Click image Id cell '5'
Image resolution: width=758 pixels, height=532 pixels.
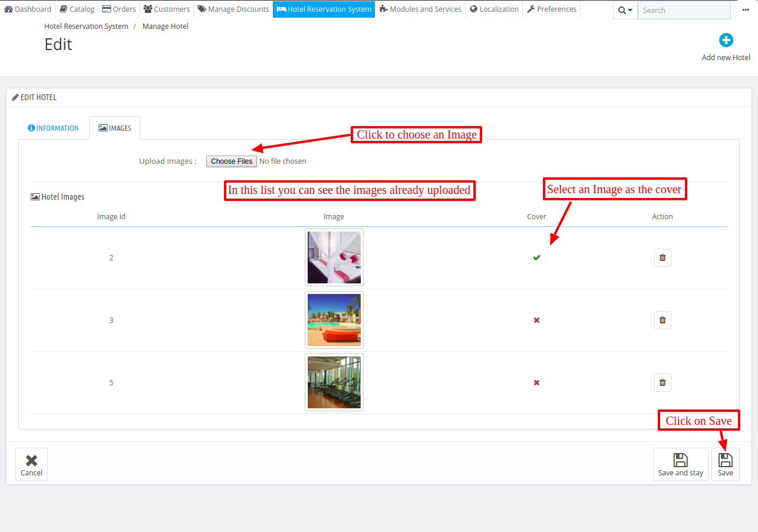click(x=111, y=382)
